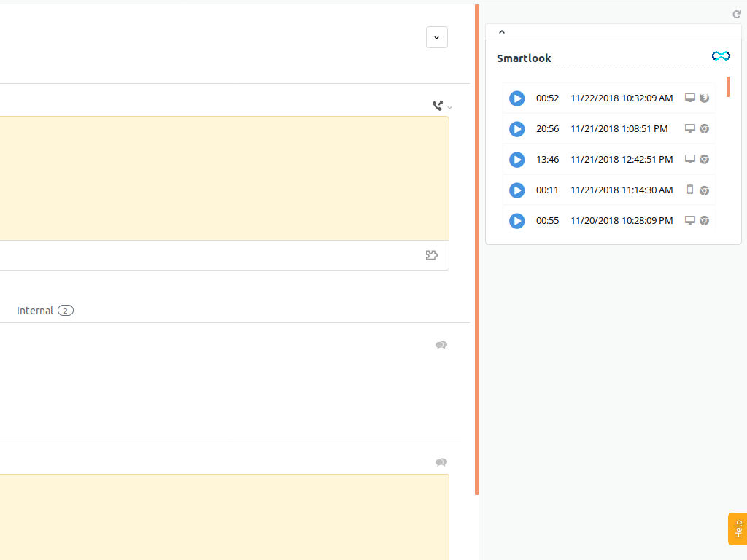Screen dimensions: 747x560
Task: Click the upper conversation bubbles icon
Action: pos(441,345)
